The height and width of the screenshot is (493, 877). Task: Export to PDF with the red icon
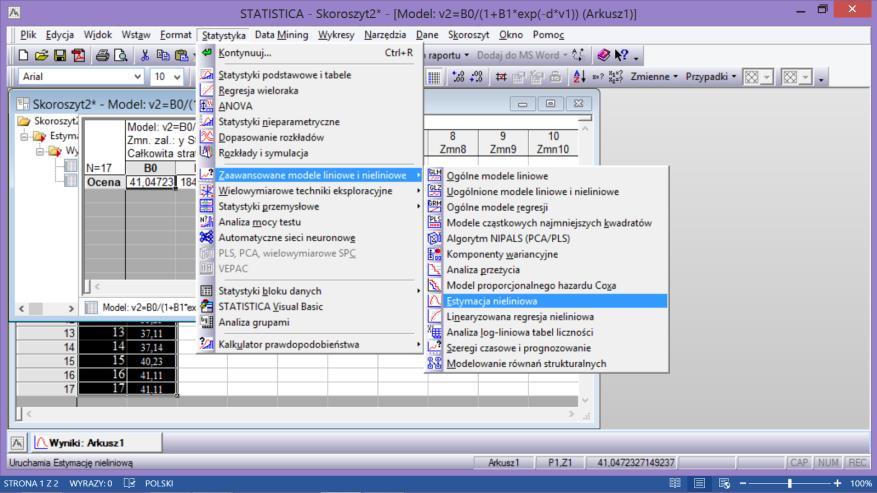coord(78,55)
